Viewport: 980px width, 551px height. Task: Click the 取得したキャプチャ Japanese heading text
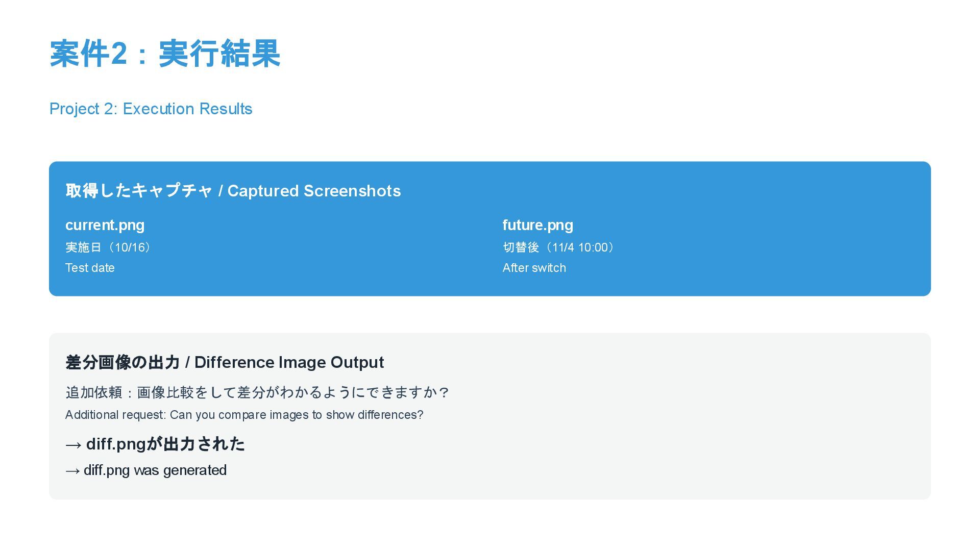[139, 190]
